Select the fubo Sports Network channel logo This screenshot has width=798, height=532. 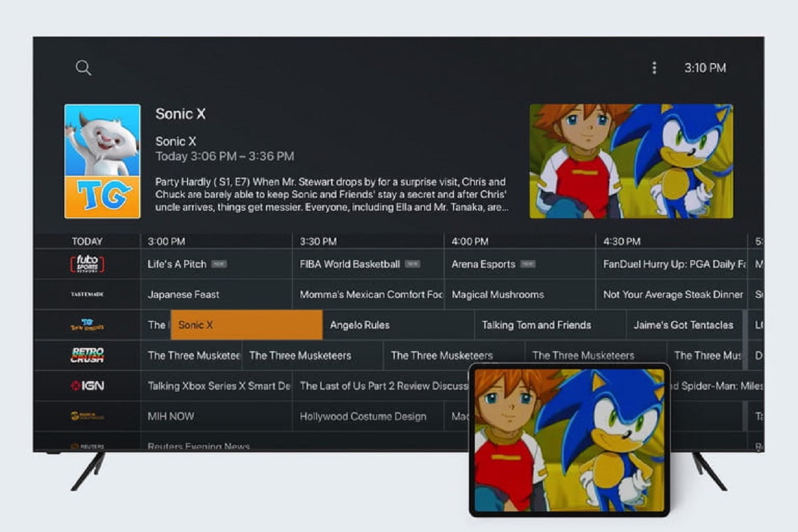coord(87,264)
